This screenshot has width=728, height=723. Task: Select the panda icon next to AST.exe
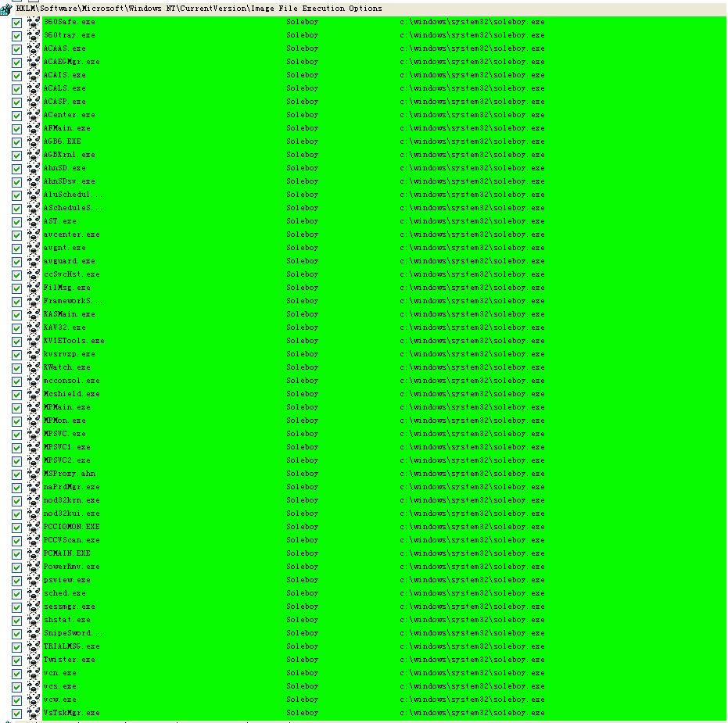(34, 221)
